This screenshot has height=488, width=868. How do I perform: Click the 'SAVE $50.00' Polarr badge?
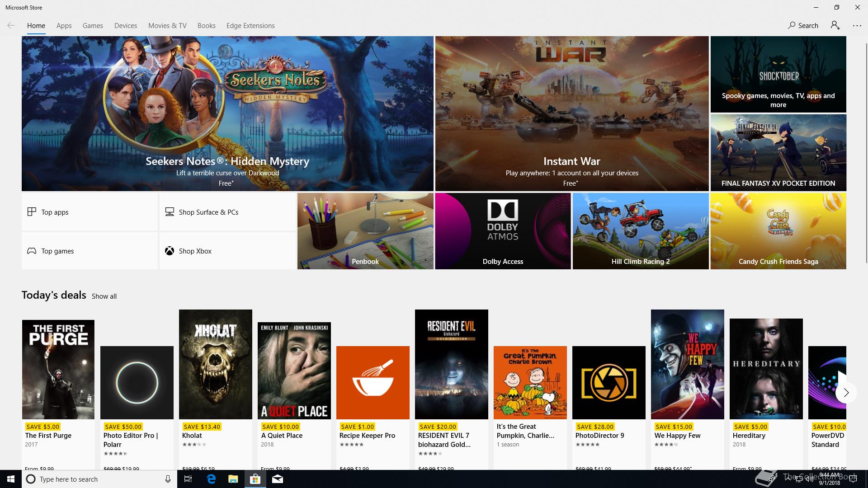(123, 427)
